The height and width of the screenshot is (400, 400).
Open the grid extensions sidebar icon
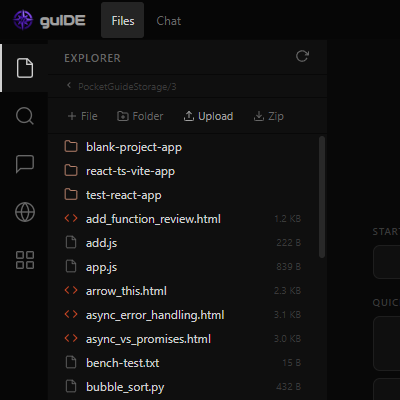click(x=25, y=260)
